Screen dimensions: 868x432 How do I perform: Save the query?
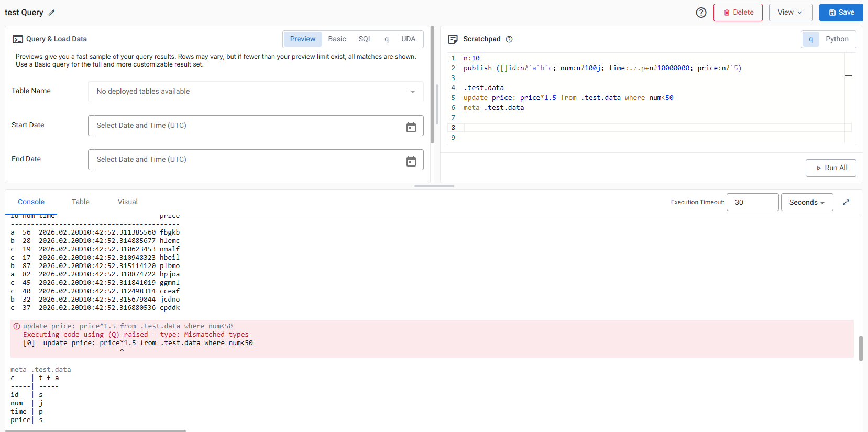tap(841, 13)
